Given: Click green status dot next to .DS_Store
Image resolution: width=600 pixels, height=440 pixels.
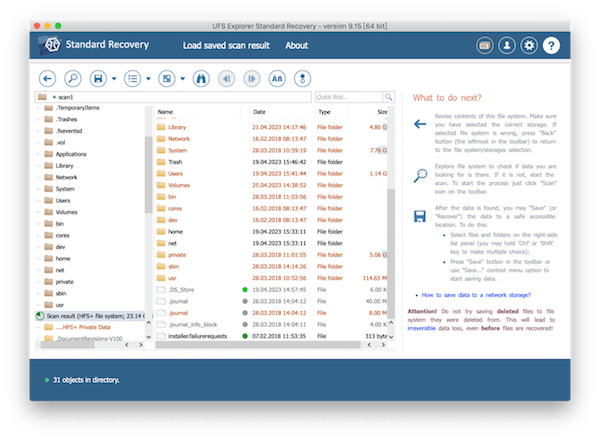Looking at the screenshot, I should pos(245,290).
